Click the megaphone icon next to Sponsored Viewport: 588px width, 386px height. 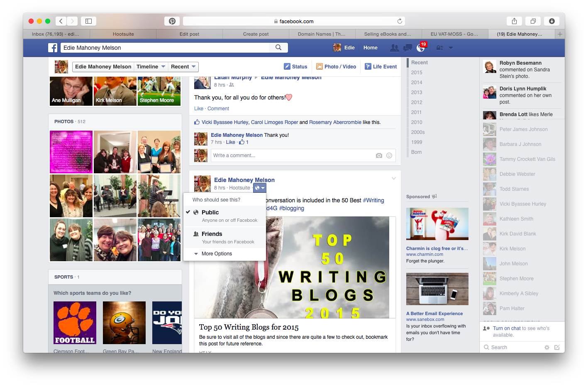434,197
